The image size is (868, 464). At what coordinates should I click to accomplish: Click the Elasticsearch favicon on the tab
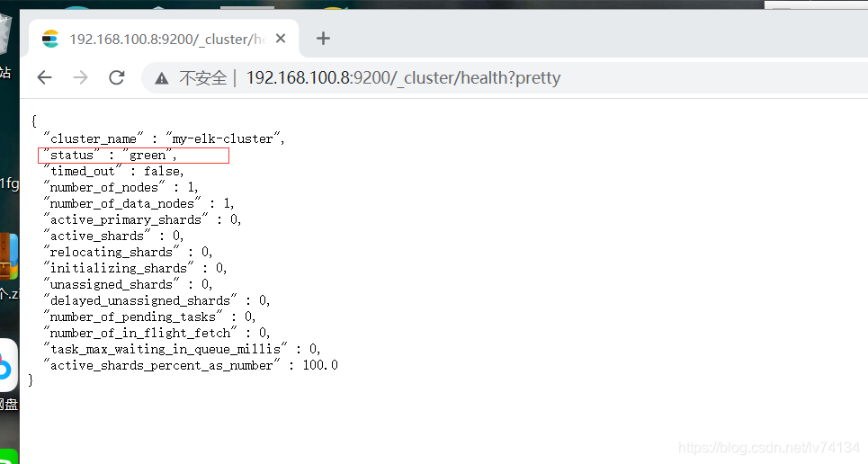[50, 39]
